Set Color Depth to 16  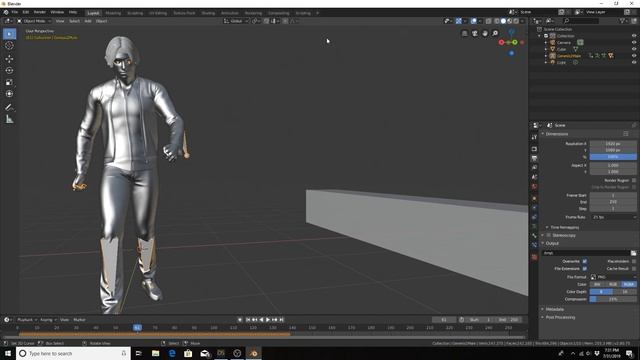tap(625, 291)
